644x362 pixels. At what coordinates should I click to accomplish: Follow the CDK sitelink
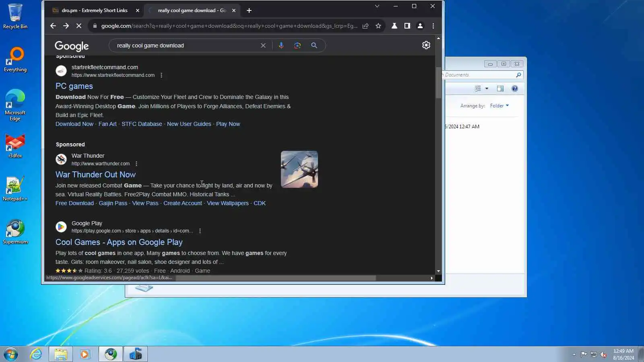260,203
